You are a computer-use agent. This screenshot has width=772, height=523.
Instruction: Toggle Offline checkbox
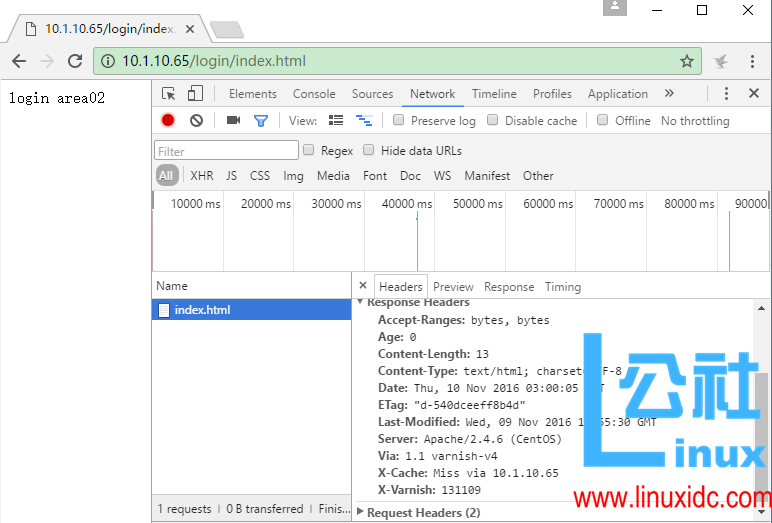[x=602, y=120]
